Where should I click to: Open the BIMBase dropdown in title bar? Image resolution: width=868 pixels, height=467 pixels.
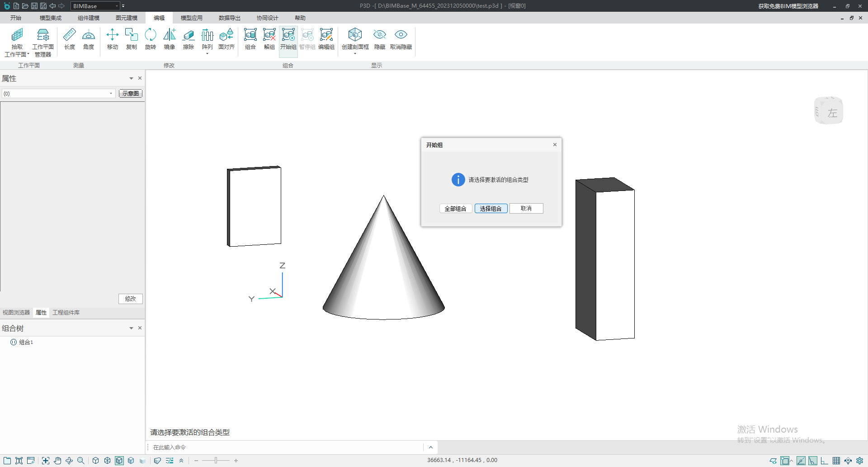(117, 6)
